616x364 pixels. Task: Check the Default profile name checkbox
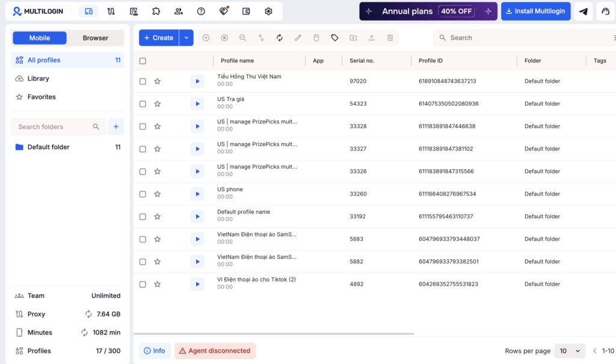[143, 217]
